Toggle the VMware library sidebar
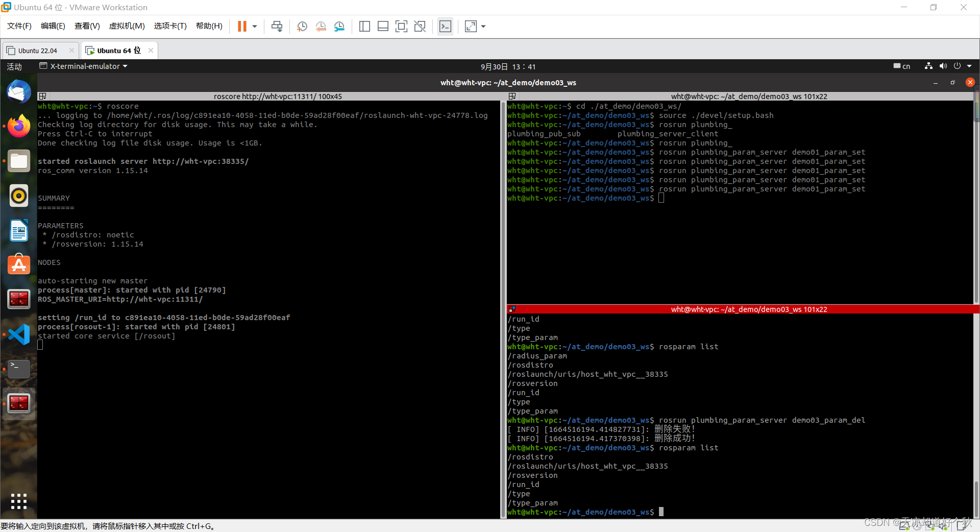980x532 pixels. (x=364, y=26)
